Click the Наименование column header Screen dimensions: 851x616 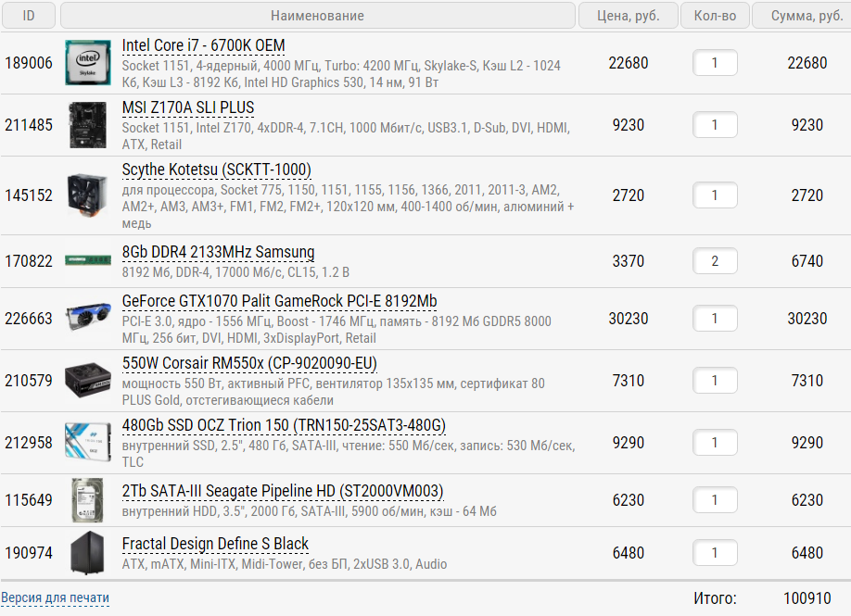click(x=317, y=16)
